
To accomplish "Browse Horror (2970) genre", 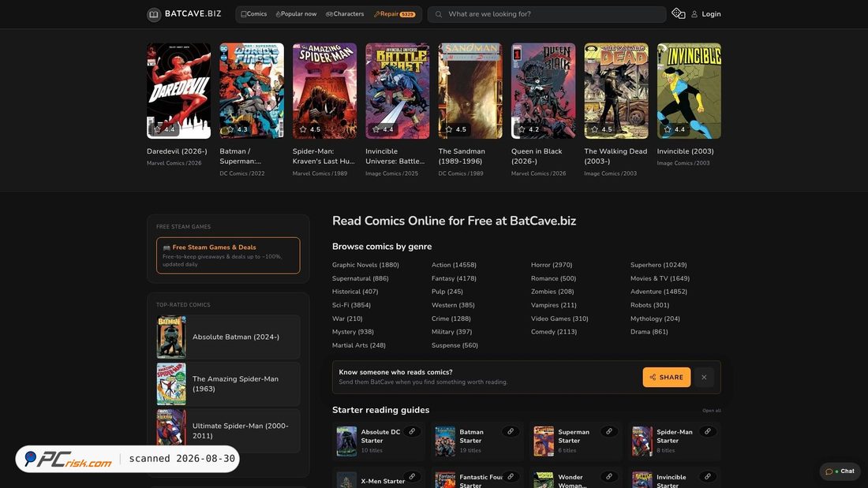I will (552, 265).
